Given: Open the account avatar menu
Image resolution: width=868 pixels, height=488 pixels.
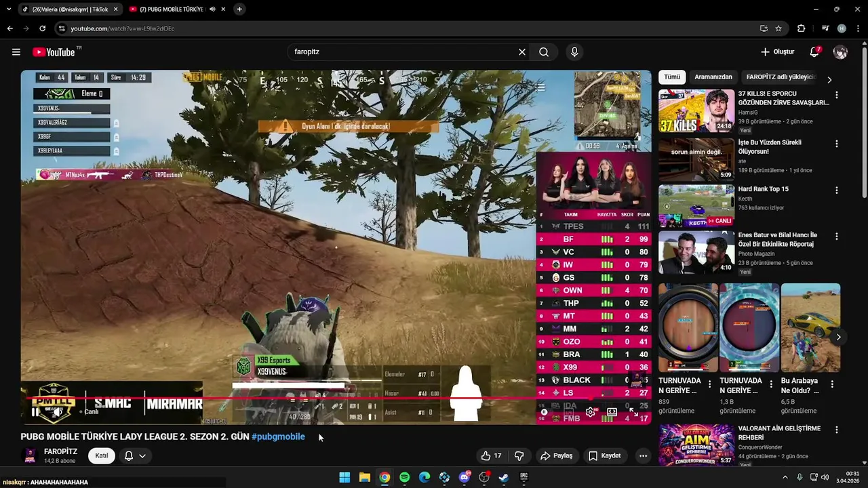Looking at the screenshot, I should click(x=840, y=52).
